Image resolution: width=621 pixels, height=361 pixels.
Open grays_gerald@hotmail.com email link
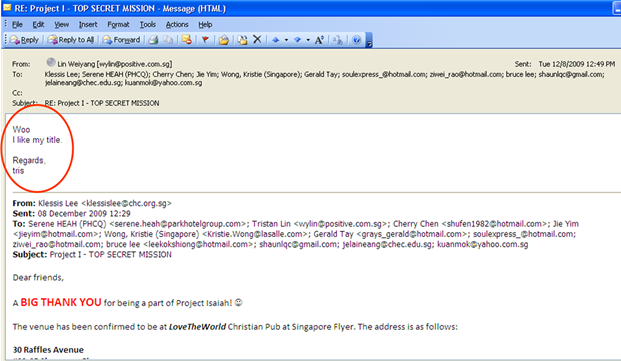(x=411, y=234)
